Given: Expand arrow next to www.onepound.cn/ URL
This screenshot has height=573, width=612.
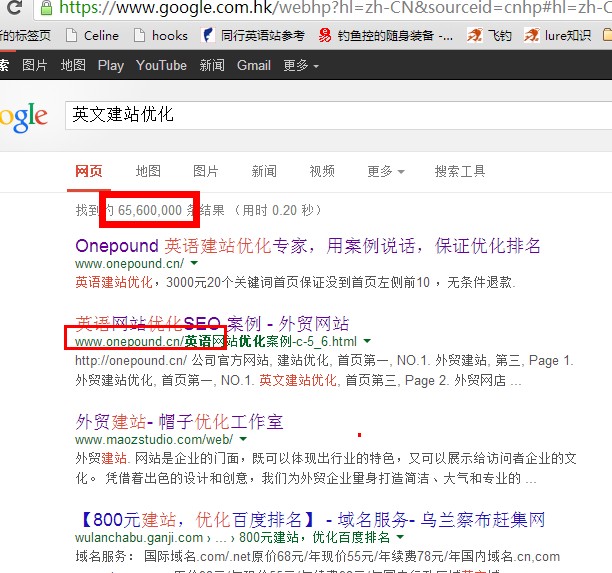Looking at the screenshot, I should click(194, 263).
